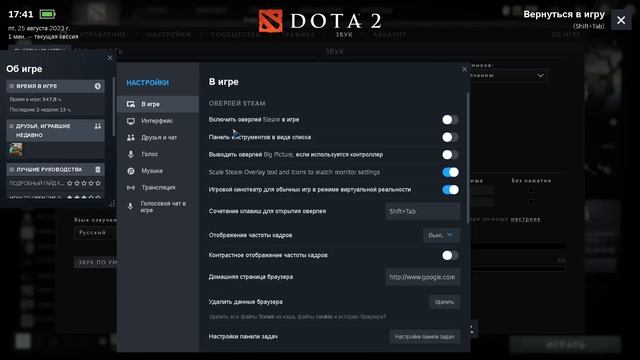This screenshot has height=360, width=640.
Task: Toggle Big Picture overlay for controller switch
Action: [x=450, y=155]
